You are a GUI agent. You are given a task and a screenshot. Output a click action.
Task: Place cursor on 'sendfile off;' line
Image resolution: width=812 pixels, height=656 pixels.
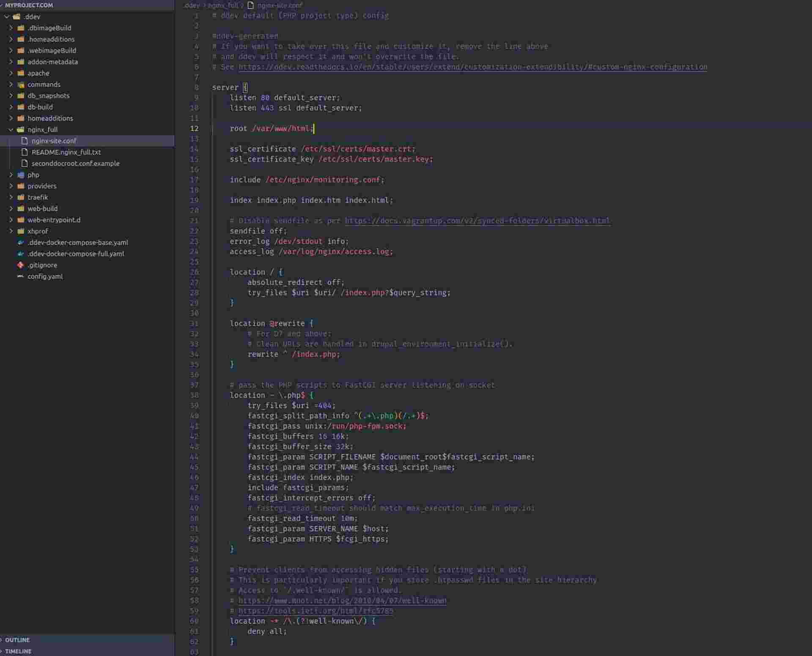(x=258, y=231)
